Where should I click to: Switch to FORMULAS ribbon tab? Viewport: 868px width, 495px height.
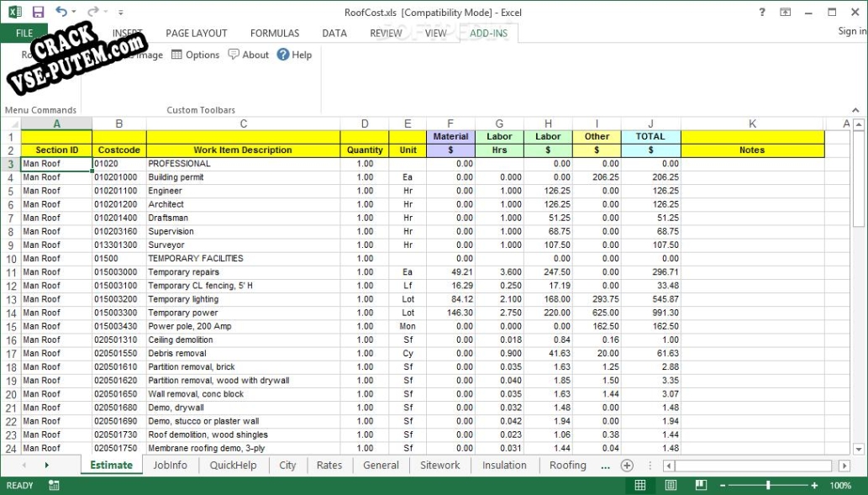(x=275, y=34)
